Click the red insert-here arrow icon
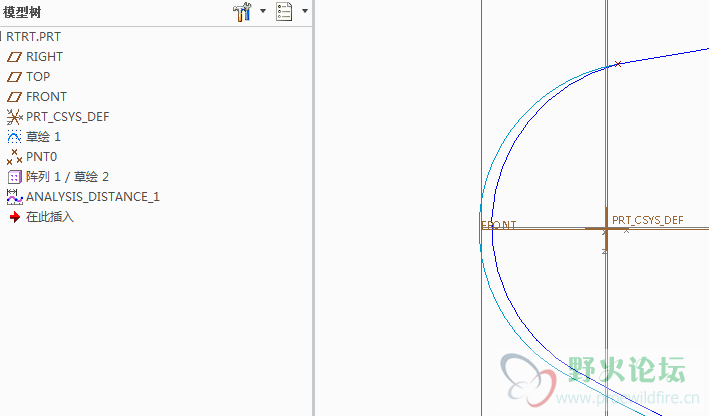Viewport: 709px width, 416px height. click(x=15, y=217)
